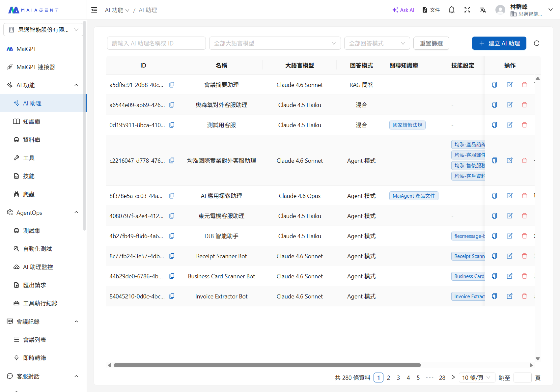Screen dimensions: 560x392
Task: Click the horizontal table scrollbar
Action: point(267,365)
